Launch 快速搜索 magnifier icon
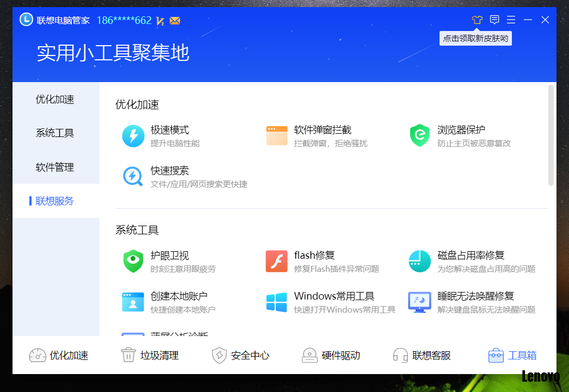This screenshot has height=392, width=569. click(133, 176)
